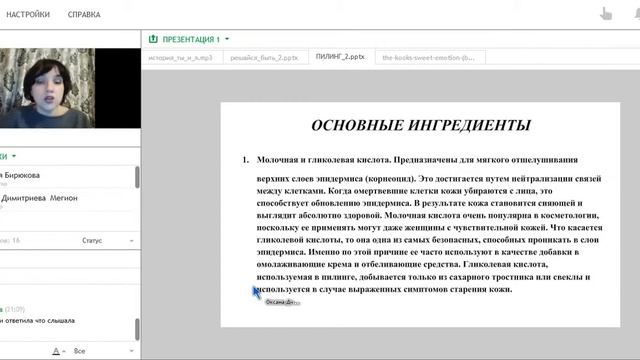The width and height of the screenshot is (640, 360).
Task: Select participant Бирюкова in the list
Action: (20, 176)
